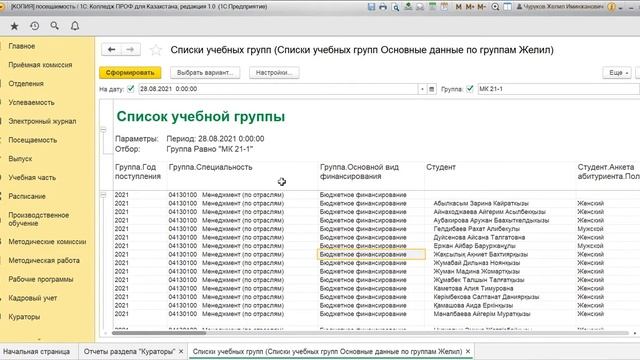Open the calendar picker for the date field
Screen dimensions: 640x360
(431, 89)
